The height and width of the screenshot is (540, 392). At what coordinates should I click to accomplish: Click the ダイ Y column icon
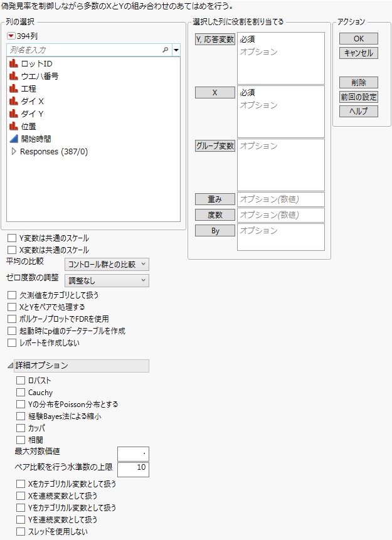(x=14, y=114)
